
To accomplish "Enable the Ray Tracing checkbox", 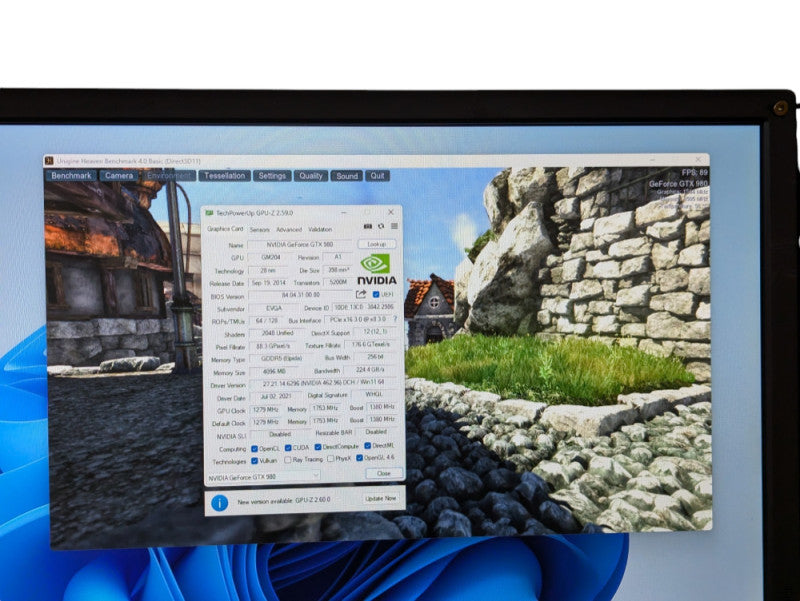I will [x=288, y=460].
